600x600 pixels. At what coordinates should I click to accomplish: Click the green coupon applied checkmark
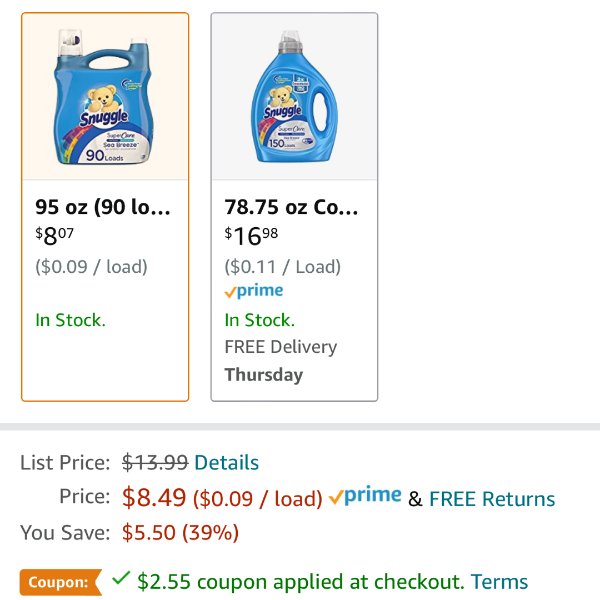coord(121,578)
